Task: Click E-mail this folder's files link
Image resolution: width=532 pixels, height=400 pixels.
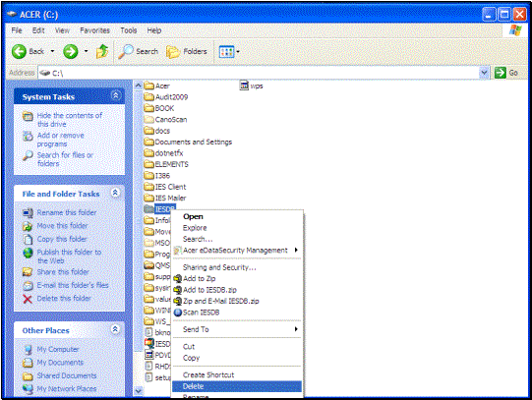Action: (73, 285)
